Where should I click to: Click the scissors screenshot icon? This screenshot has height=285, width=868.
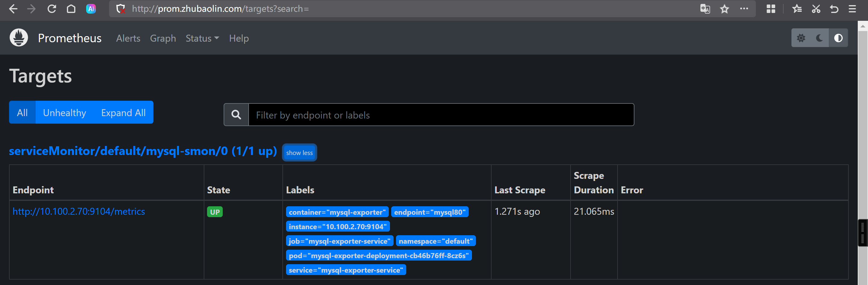click(x=816, y=9)
